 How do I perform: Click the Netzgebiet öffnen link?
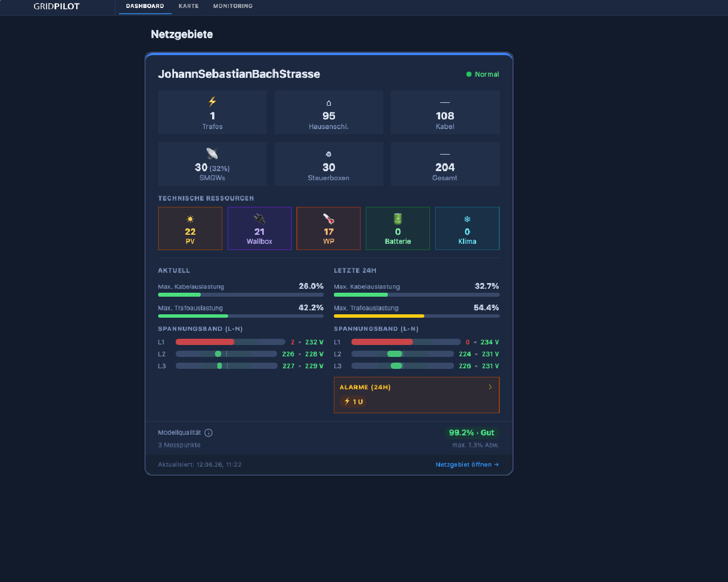[468, 464]
